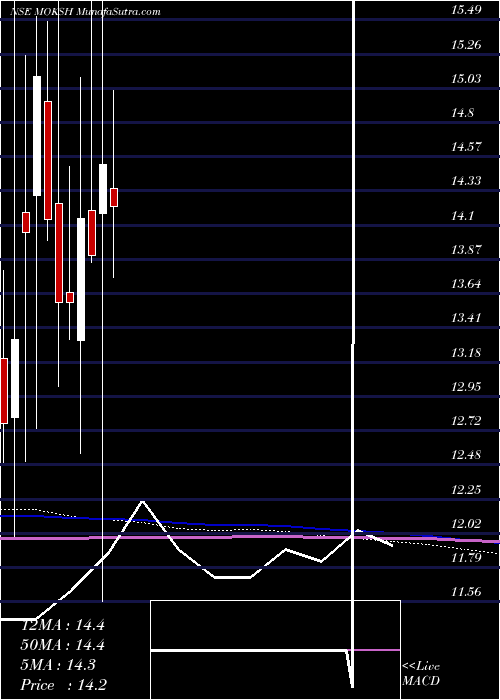
Task: Click the 5MA : 14.3 readout
Action: click(x=58, y=665)
